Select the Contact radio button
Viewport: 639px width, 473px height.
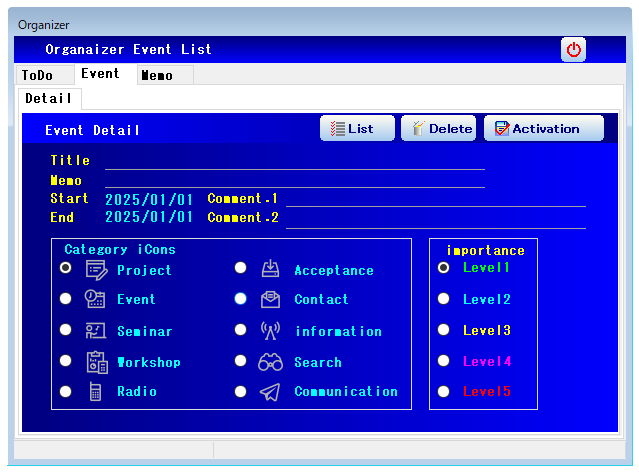point(240,299)
